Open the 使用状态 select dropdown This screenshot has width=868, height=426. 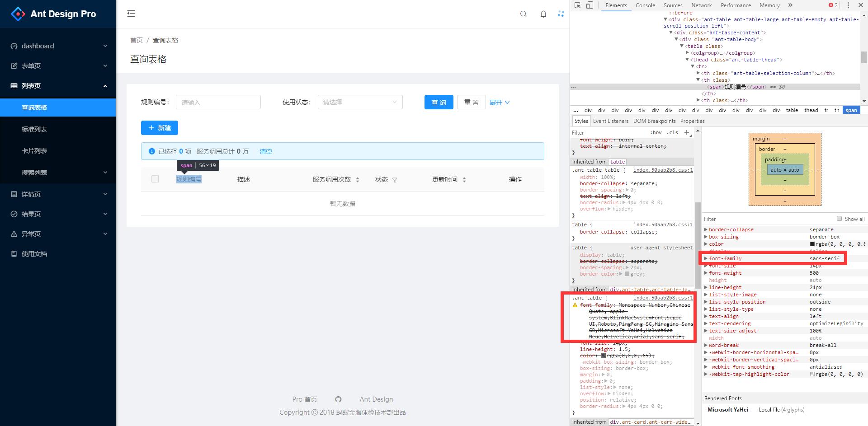(x=360, y=102)
